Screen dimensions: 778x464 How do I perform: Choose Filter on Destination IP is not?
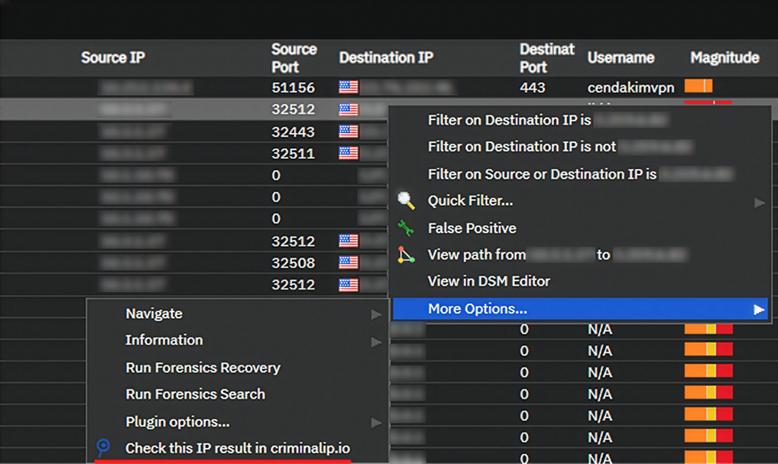(x=521, y=147)
